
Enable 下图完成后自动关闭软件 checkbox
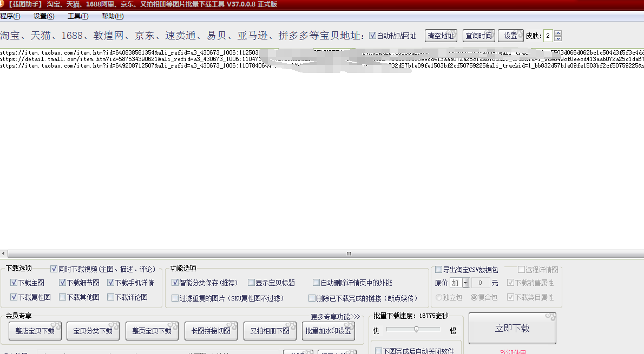(x=379, y=351)
